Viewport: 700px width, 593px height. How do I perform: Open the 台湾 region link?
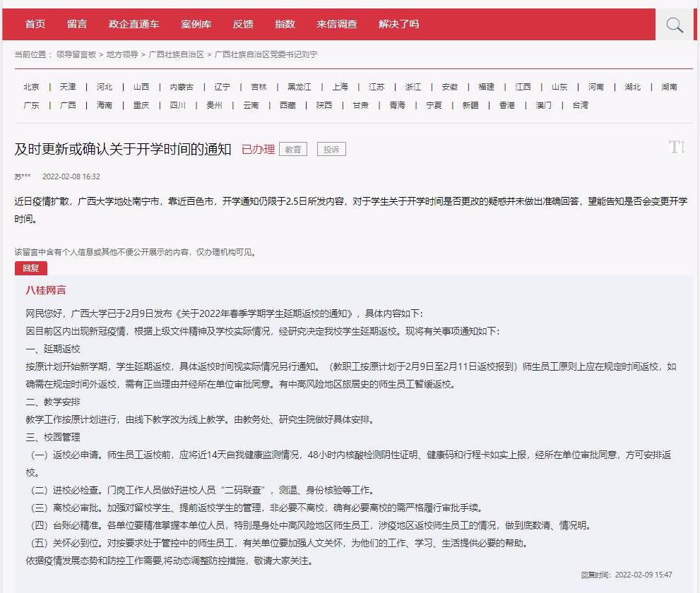tap(580, 105)
